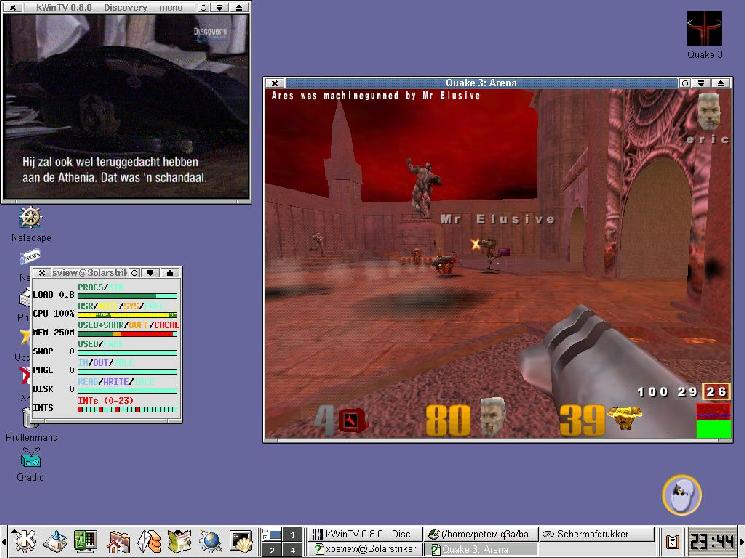Launch Netscape from the desktop

click(x=30, y=218)
